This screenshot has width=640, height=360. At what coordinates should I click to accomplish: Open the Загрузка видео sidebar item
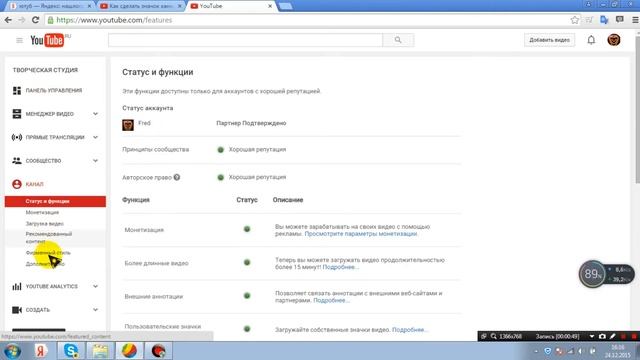44,224
